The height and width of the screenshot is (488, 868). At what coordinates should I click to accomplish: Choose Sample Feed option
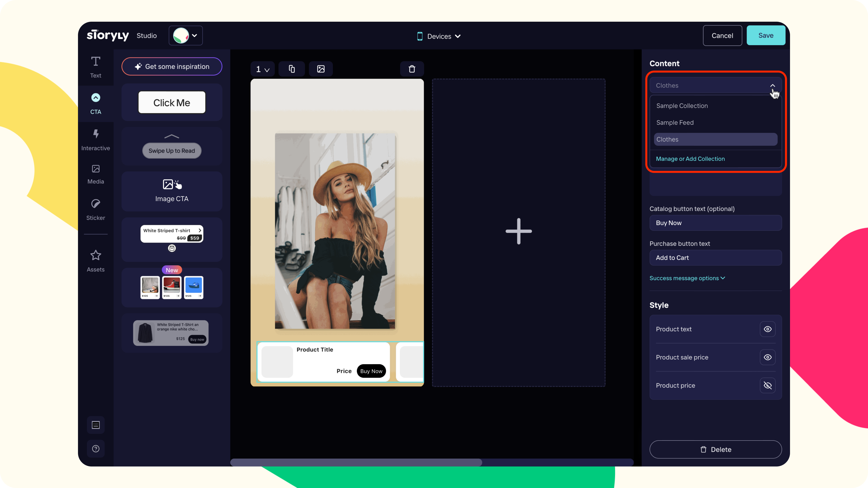(x=675, y=123)
